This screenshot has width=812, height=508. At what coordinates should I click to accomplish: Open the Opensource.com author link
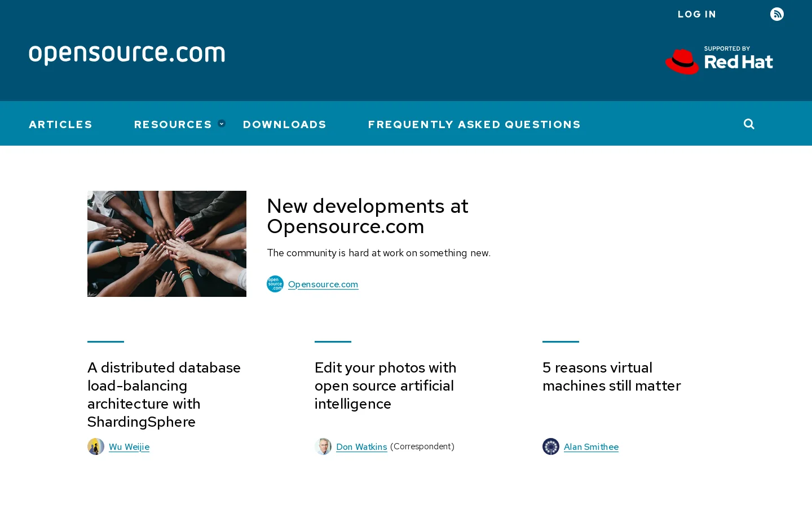pos(323,284)
